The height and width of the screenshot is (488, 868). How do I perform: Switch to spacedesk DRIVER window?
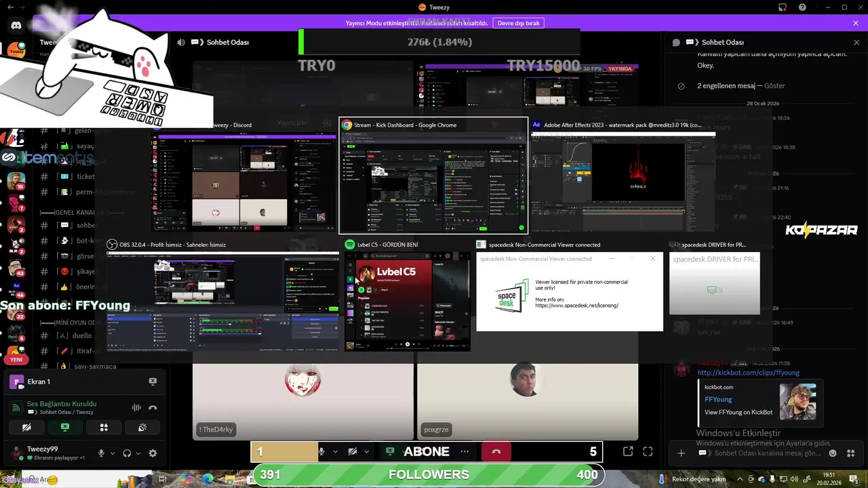click(714, 278)
